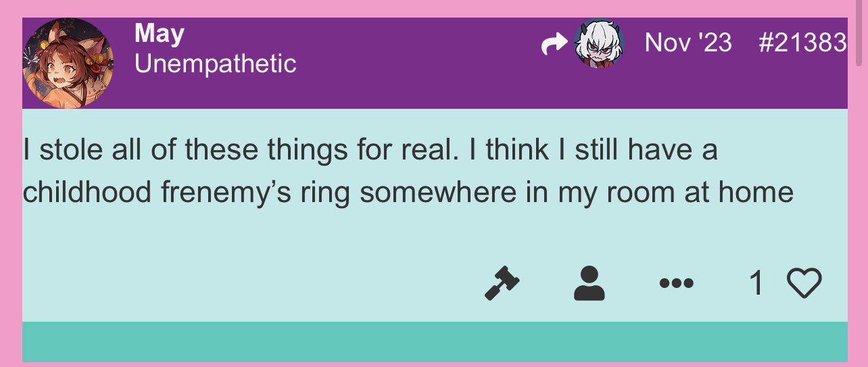Open post number #21383 link
This screenshot has width=868, height=367.
(802, 43)
